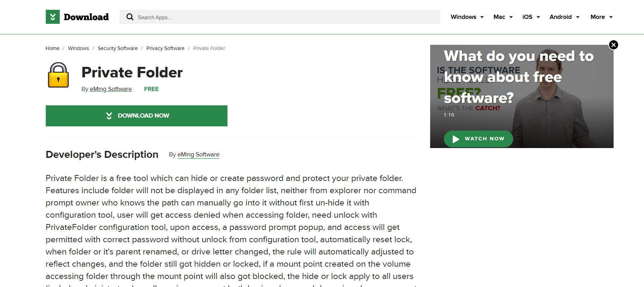The image size is (644, 287).
Task: Click the Download Now button
Action: pos(137,116)
